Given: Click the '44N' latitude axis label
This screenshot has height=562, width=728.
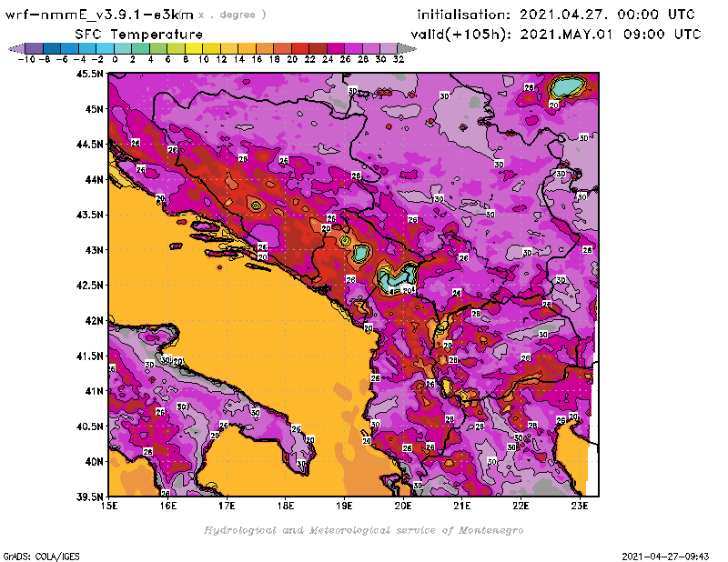Looking at the screenshot, I should [94, 179].
